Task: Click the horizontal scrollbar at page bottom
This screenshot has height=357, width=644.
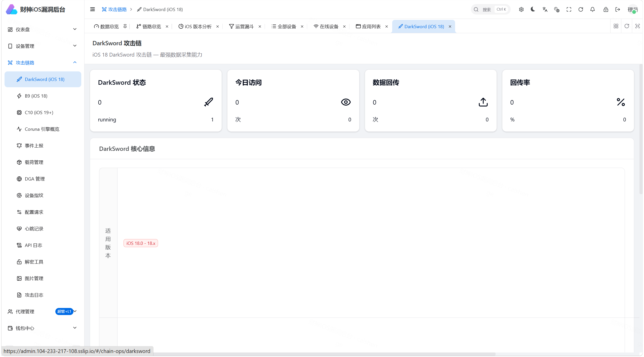Action: point(325,354)
